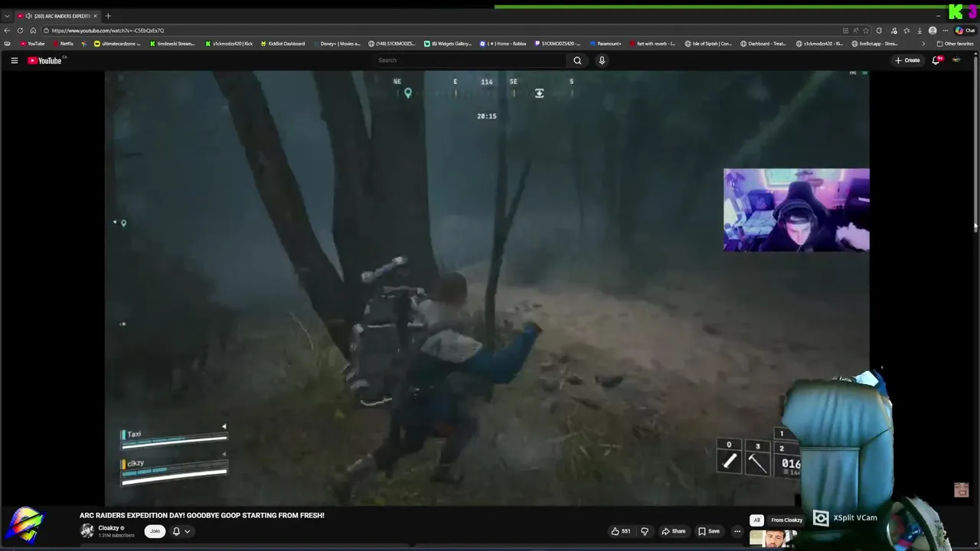980x551 pixels.
Task: Open YouTube notifications bell
Action: tap(936, 60)
